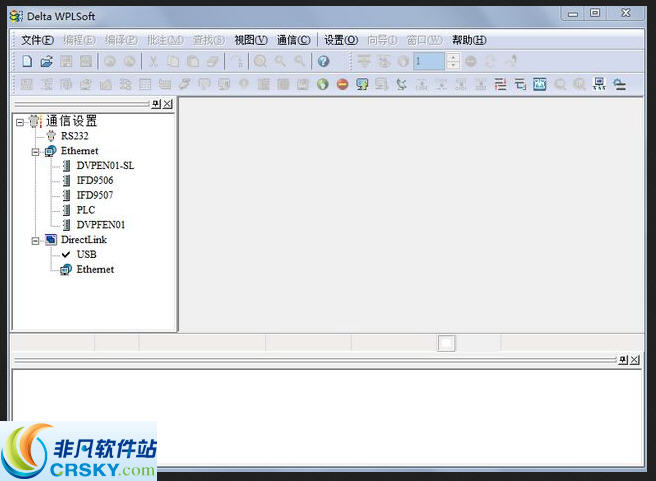This screenshot has height=481, width=656.
Task: Select DVPEN01-SL in the tree
Action: 105,166
